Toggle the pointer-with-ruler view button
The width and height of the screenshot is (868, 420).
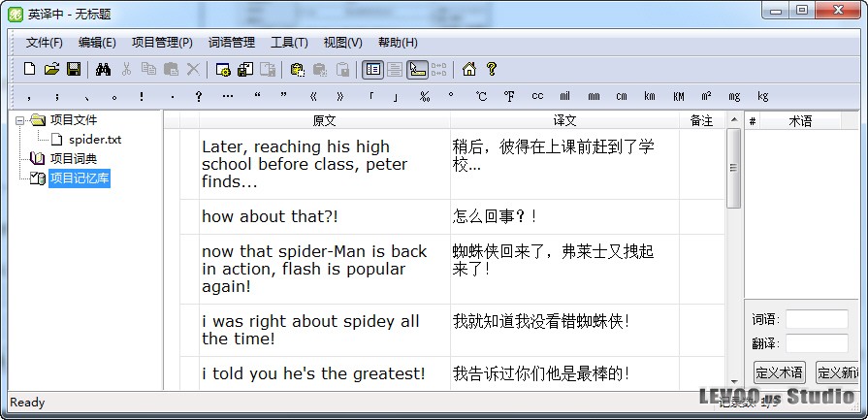(417, 69)
